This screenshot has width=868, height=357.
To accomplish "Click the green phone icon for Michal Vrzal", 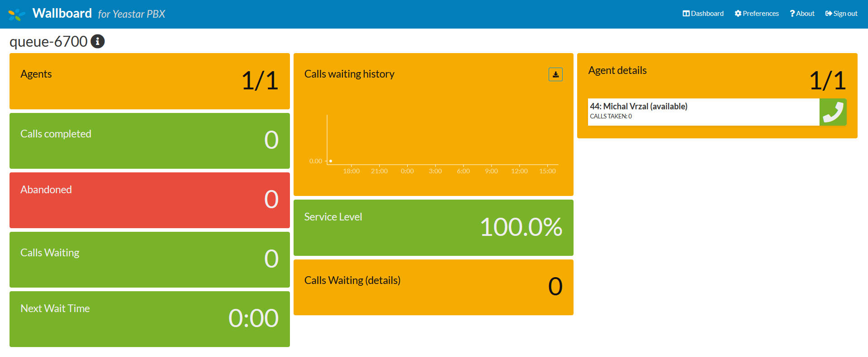I will tap(833, 112).
